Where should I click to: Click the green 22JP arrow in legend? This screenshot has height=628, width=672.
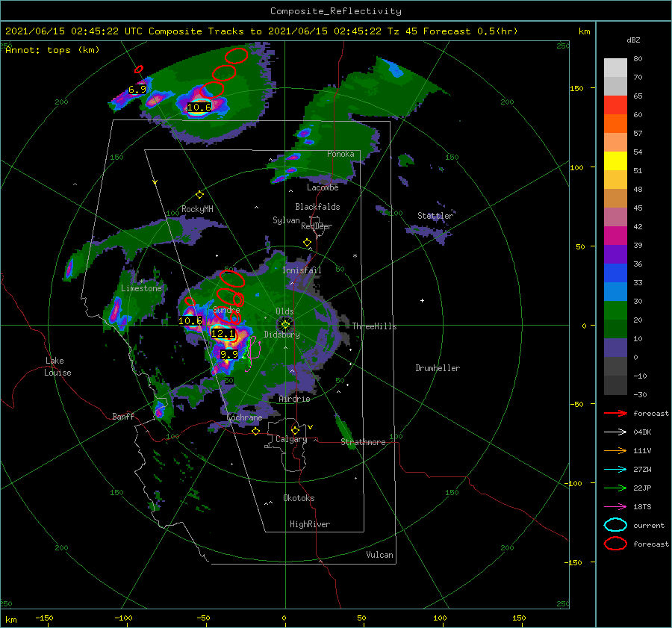click(x=615, y=488)
